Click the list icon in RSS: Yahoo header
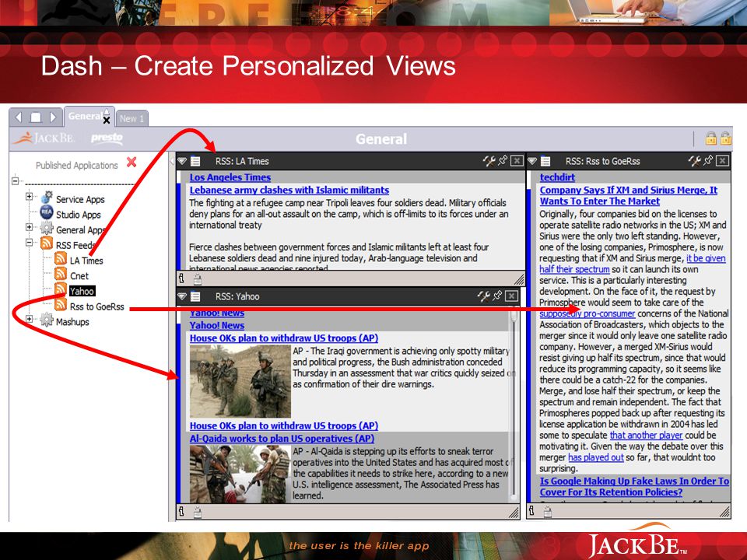 (x=195, y=296)
